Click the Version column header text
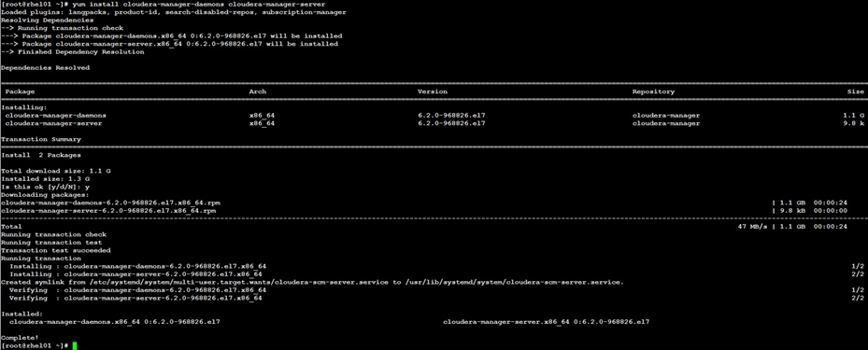The image size is (868, 350). pyautogui.click(x=432, y=91)
